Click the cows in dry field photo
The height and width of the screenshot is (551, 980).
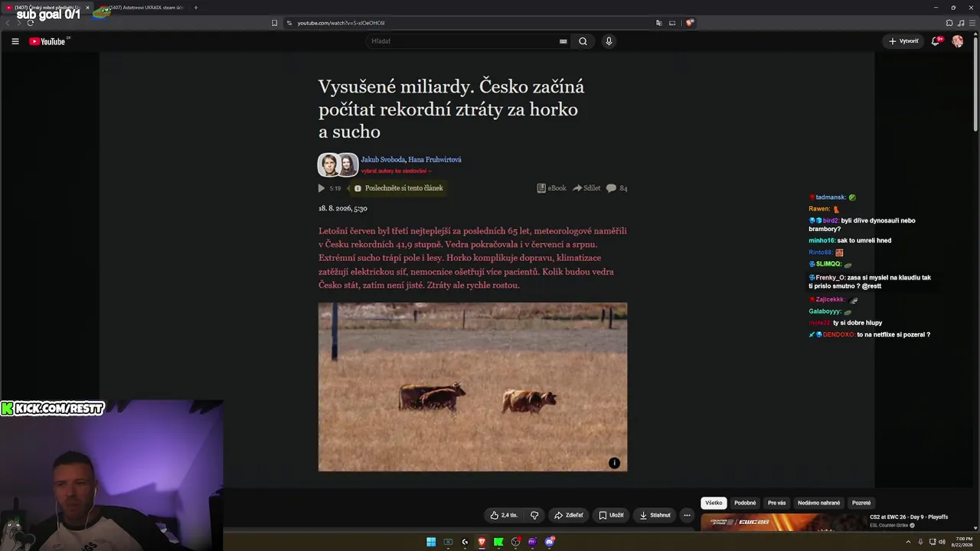[472, 386]
